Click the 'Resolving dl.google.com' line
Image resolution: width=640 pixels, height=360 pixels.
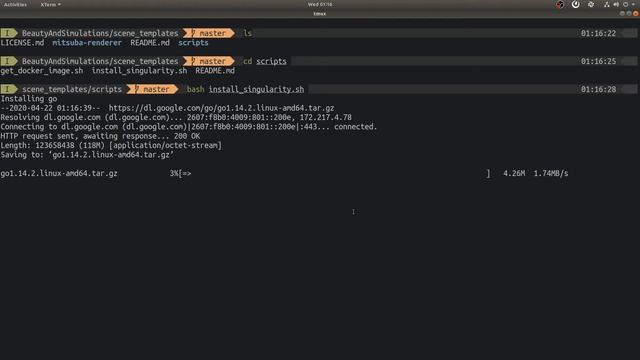[176, 117]
